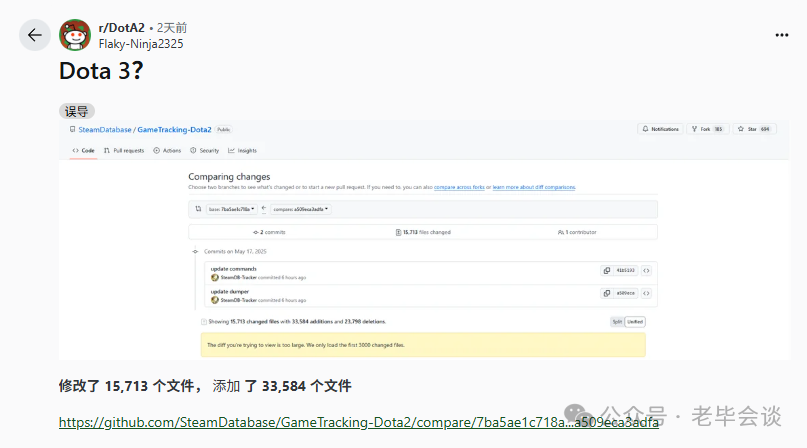The width and height of the screenshot is (807, 448).
Task: Click the 2天前 post timestamp
Action: click(172, 28)
